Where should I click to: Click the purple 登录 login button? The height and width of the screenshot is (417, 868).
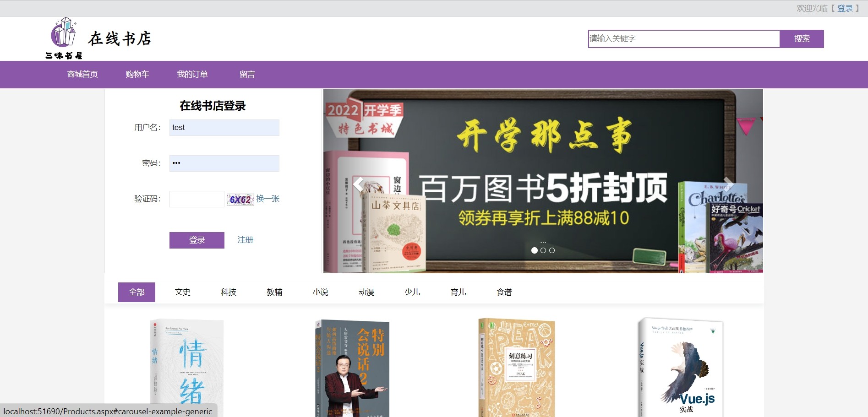pos(197,240)
